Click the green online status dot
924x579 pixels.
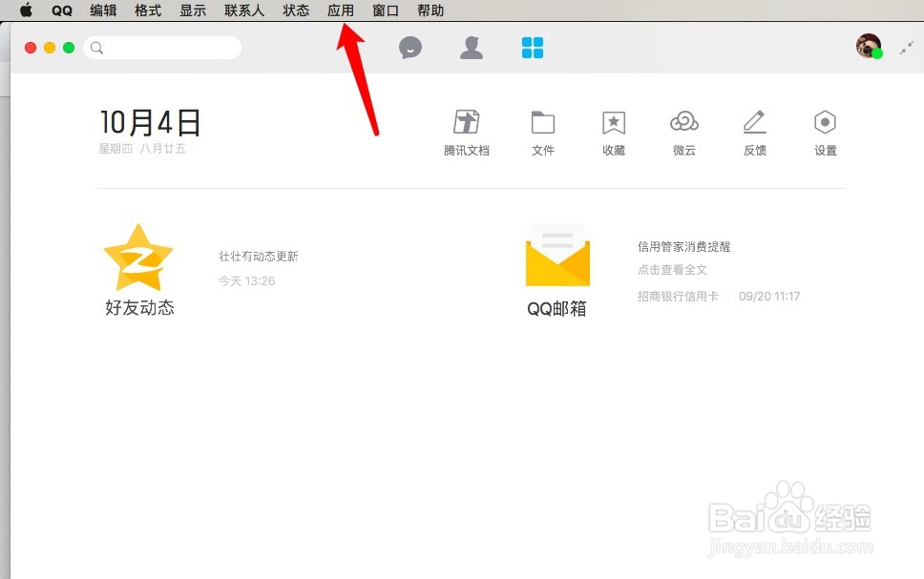coord(877,53)
